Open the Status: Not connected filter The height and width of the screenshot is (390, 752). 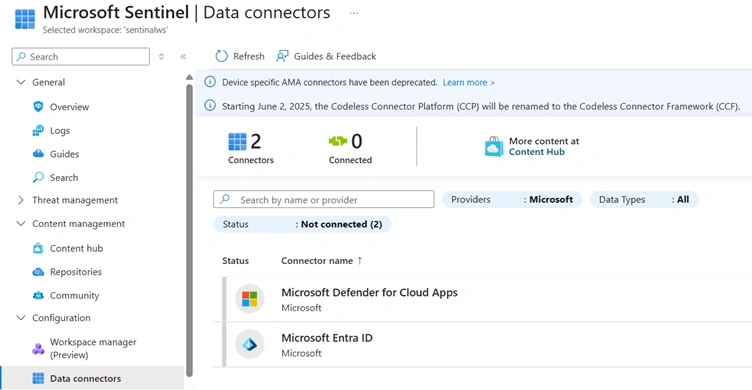click(302, 224)
